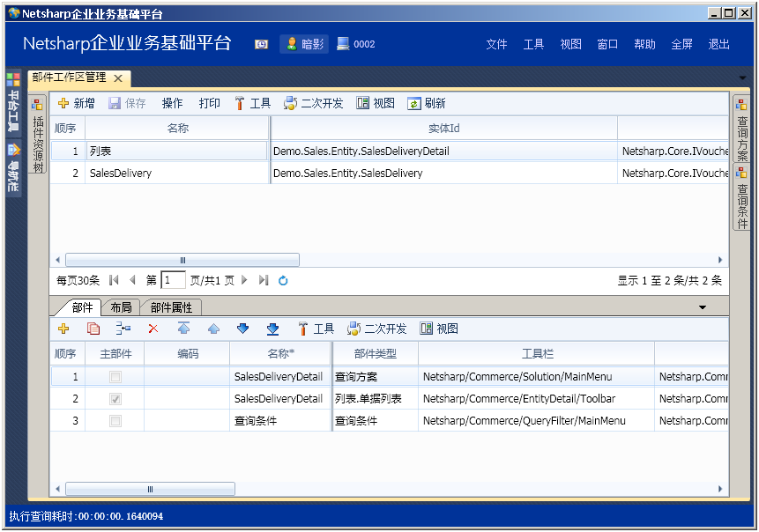Click the 列表.单据列表 part type cell
The height and width of the screenshot is (532, 759).
coord(376,399)
